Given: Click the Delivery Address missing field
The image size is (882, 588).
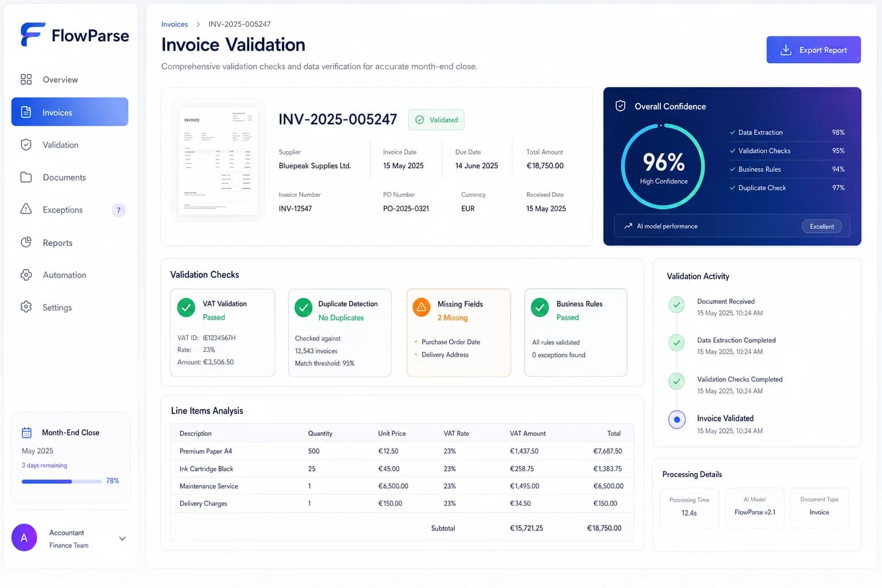Looking at the screenshot, I should (445, 354).
